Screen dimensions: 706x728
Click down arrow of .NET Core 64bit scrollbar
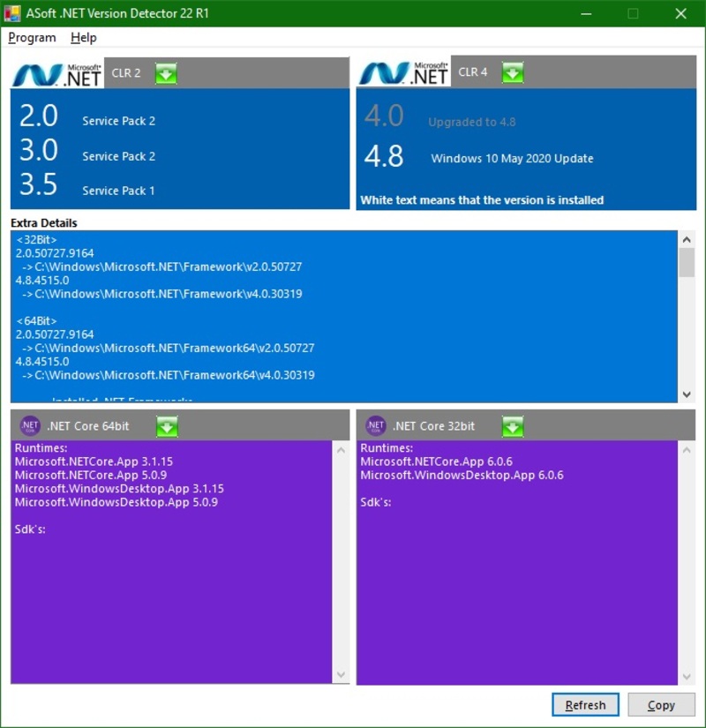[x=342, y=675]
